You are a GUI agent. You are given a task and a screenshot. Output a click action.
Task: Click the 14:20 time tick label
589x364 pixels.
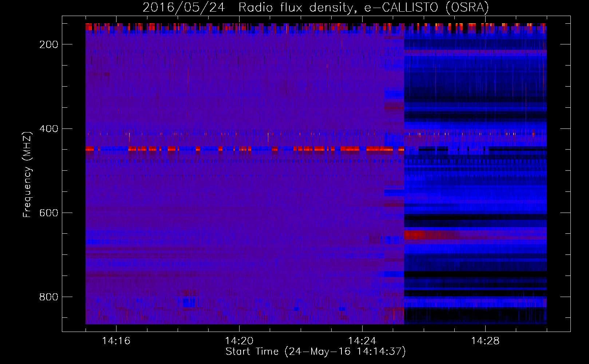239,341
